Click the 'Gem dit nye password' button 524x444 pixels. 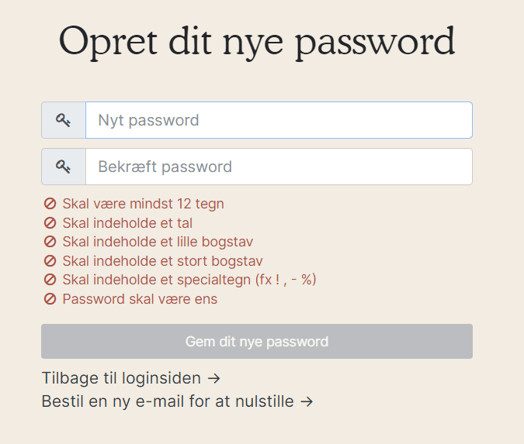pos(257,341)
